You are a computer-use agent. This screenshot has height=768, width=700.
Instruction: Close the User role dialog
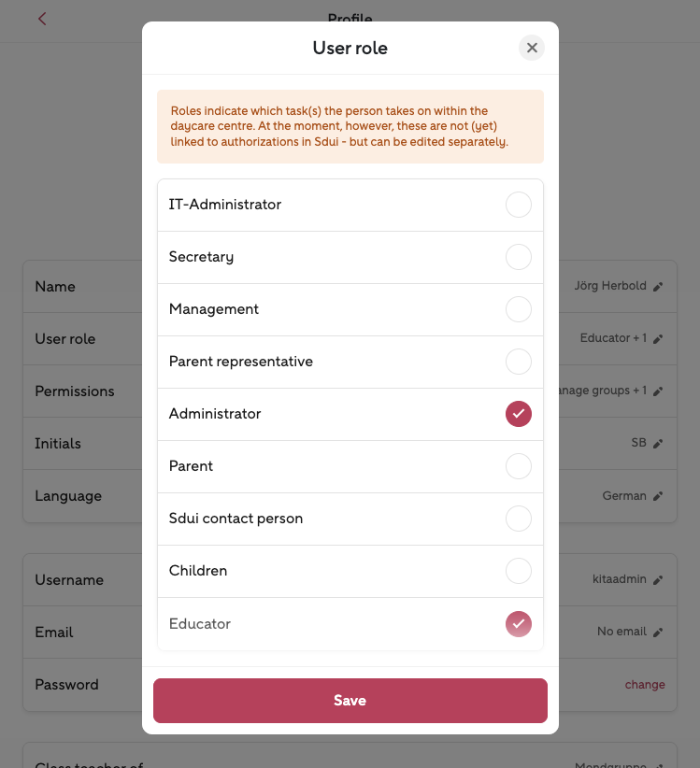532,48
